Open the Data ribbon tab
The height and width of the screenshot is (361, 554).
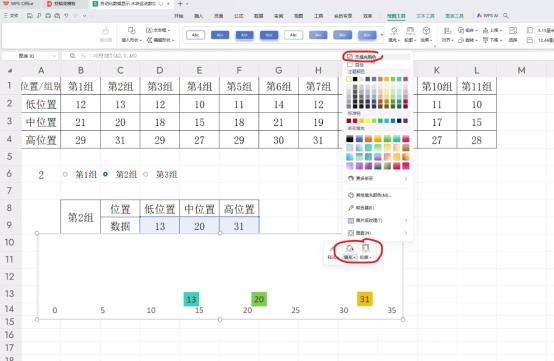pyautogui.click(x=259, y=16)
